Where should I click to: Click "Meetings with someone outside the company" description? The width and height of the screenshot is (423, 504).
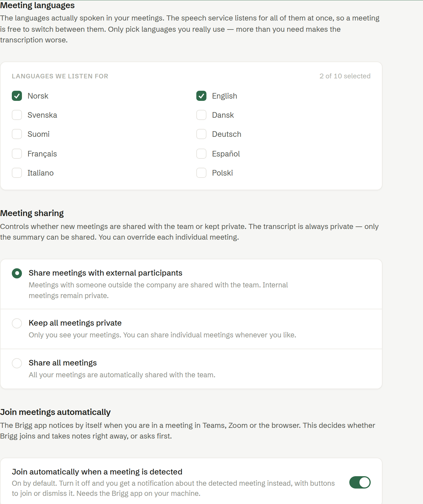click(158, 290)
